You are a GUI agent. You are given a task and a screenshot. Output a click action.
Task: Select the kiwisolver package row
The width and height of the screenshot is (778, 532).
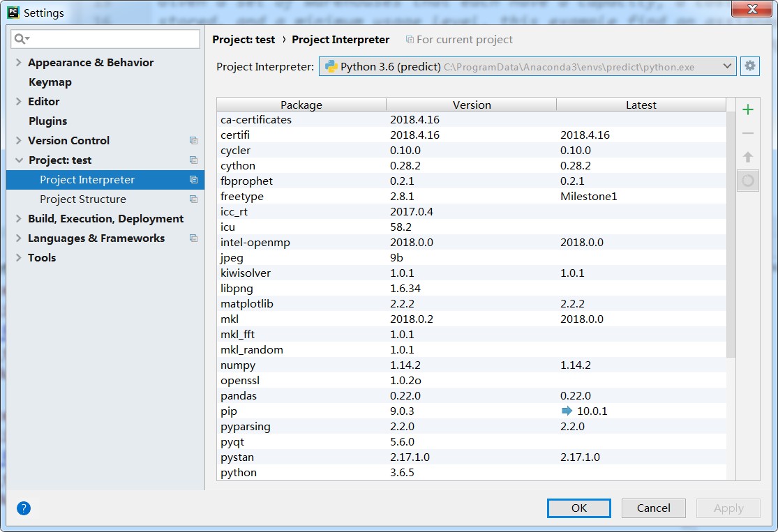pyautogui.click(x=472, y=273)
